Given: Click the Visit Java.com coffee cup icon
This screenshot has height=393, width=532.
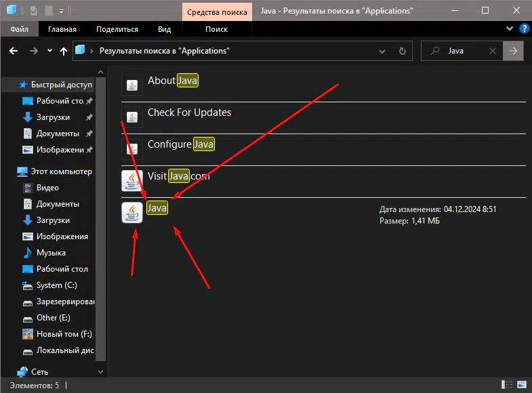Looking at the screenshot, I should (x=132, y=181).
